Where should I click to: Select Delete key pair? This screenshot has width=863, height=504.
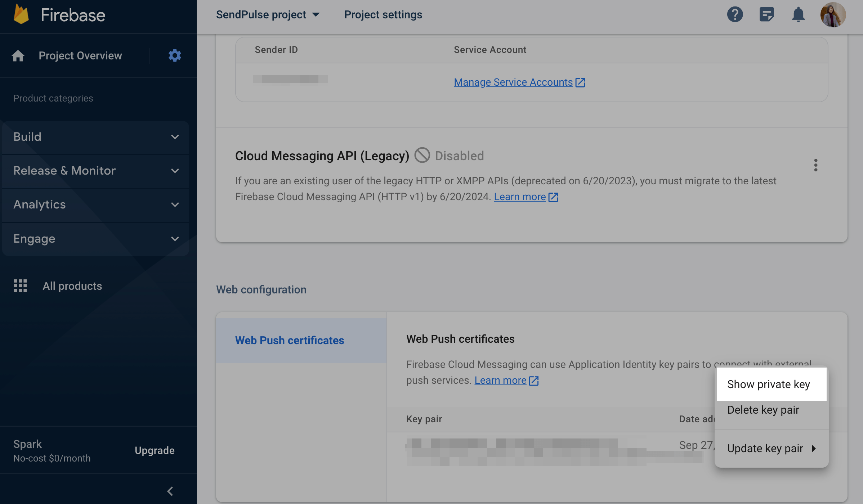click(x=772, y=410)
